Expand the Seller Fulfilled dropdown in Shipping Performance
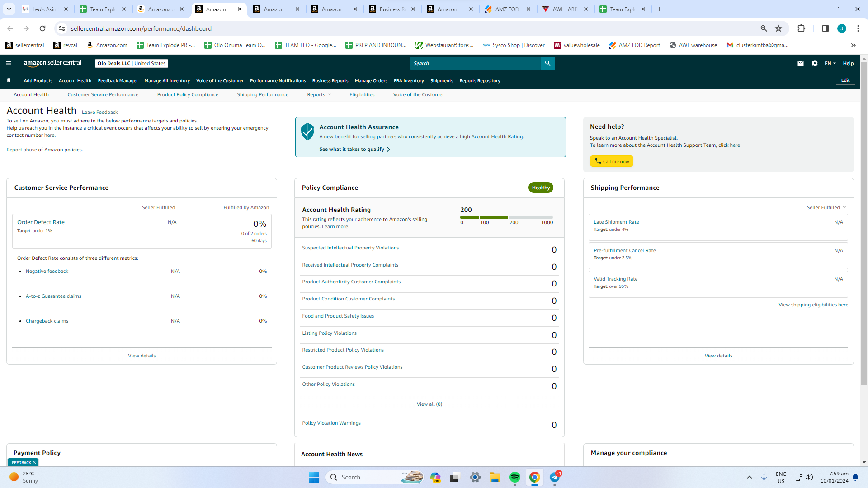Image resolution: width=868 pixels, height=488 pixels. click(826, 207)
